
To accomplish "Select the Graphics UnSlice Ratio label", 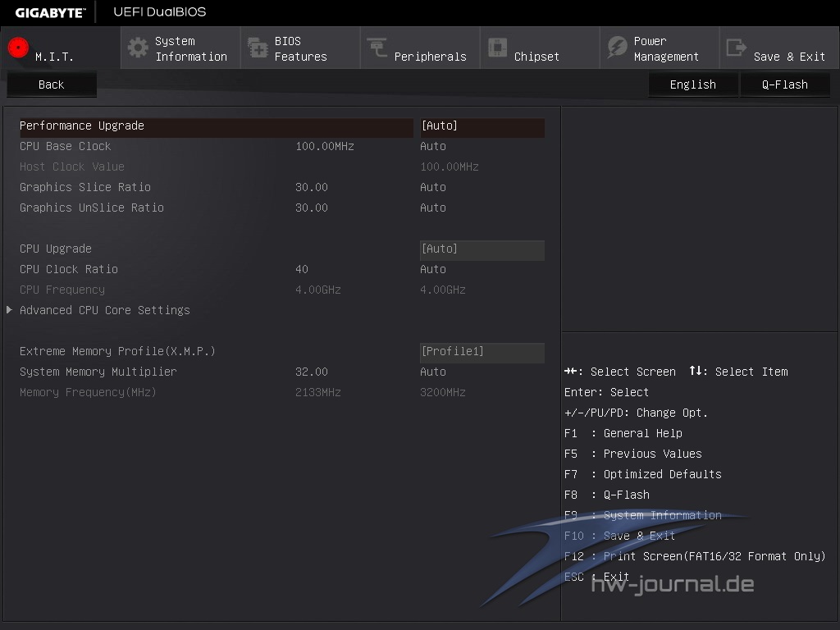I will (x=92, y=208).
